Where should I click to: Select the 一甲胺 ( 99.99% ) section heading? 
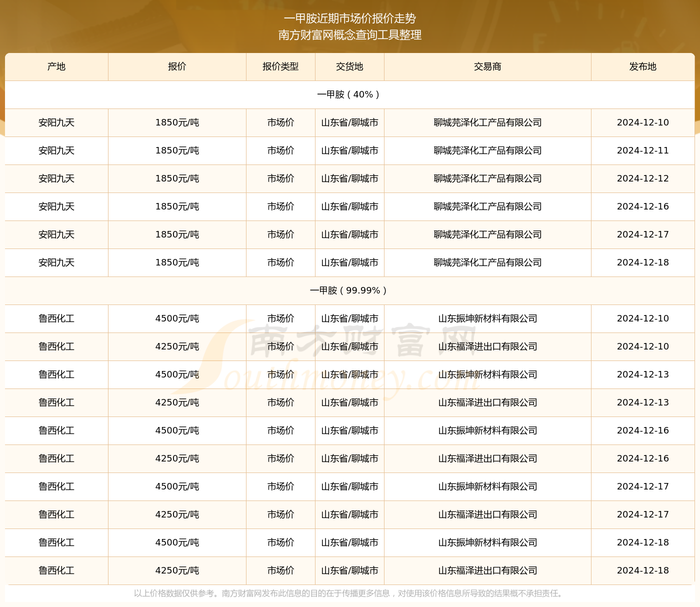348,290
